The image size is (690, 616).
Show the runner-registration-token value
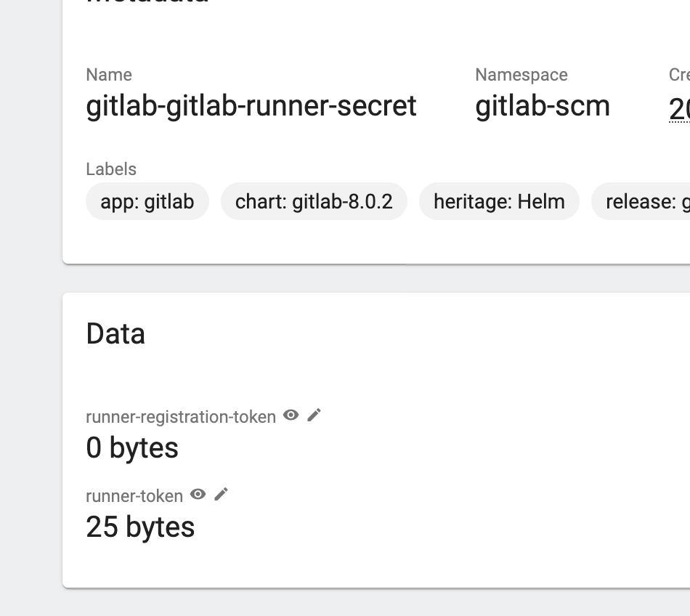click(x=291, y=416)
